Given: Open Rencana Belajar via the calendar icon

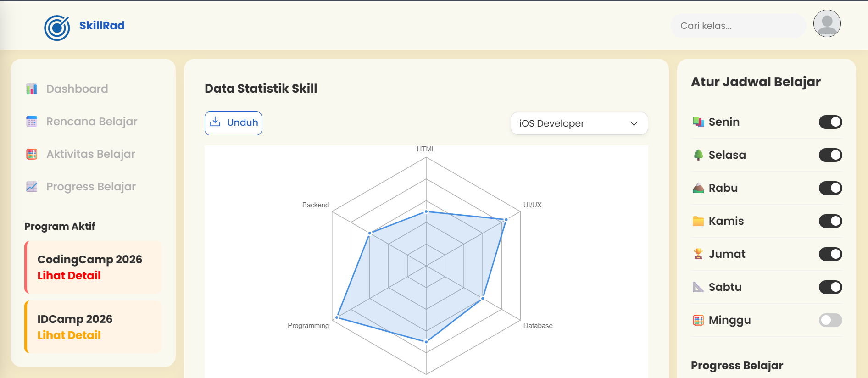Looking at the screenshot, I should 32,121.
